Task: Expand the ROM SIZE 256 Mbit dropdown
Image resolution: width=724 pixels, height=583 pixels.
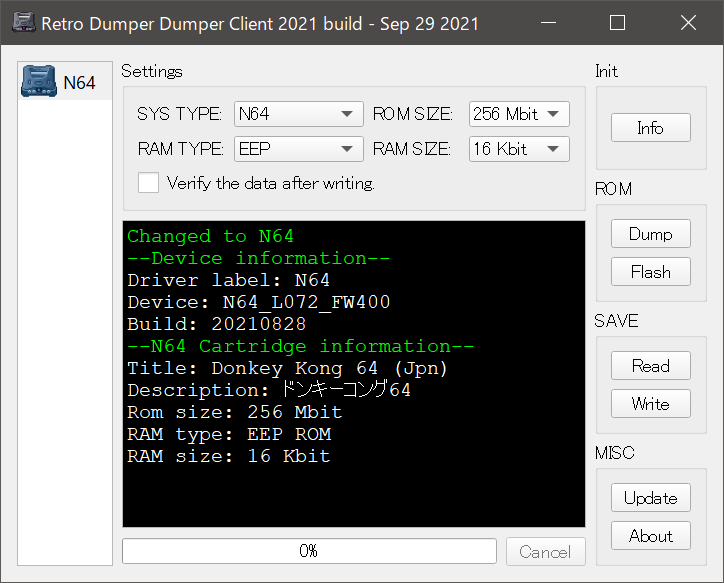Action: [519, 114]
